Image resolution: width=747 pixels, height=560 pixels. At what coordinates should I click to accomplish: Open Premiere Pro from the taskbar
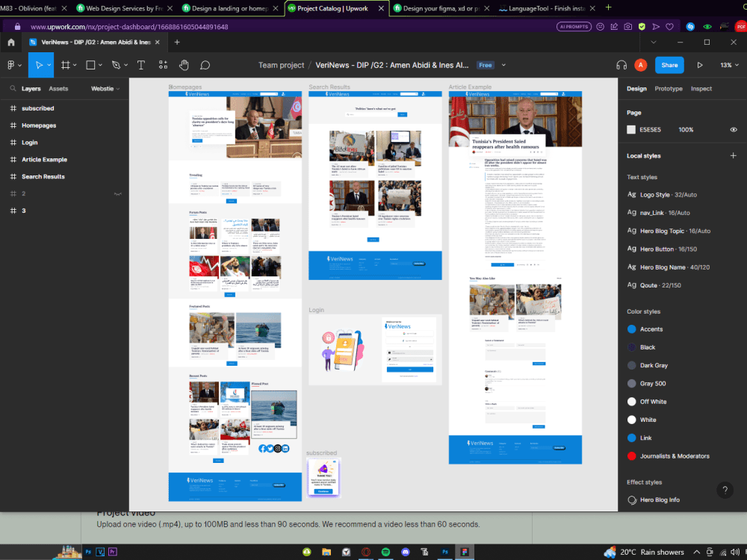point(113,552)
